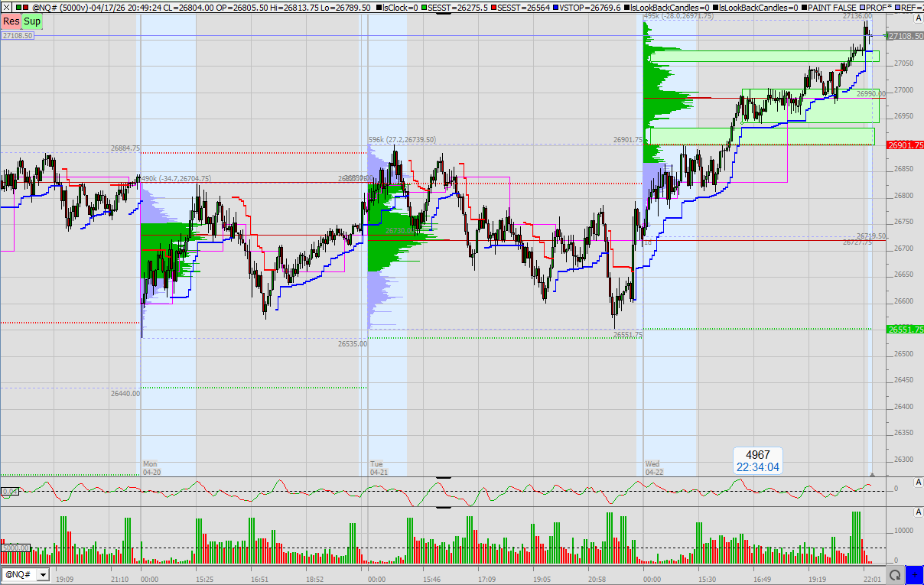924x585 pixels.
Task: Click the Sup support button
Action: click(x=32, y=21)
